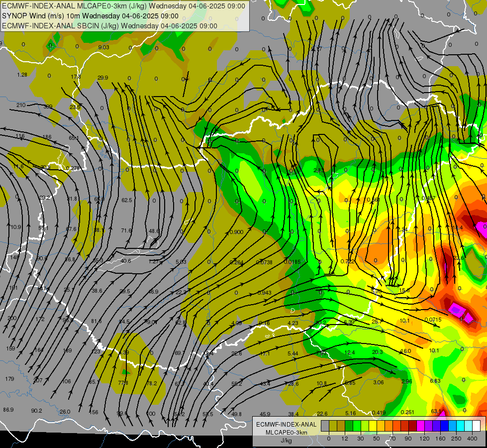Click the map value 78.2
This screenshot has height=448, width=487.
pos(152,383)
